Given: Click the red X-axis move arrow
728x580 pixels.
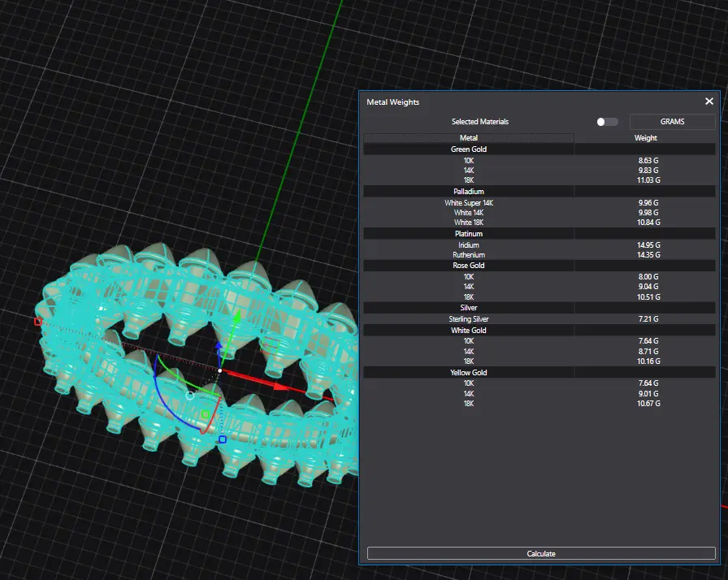Looking at the screenshot, I should 280,386.
